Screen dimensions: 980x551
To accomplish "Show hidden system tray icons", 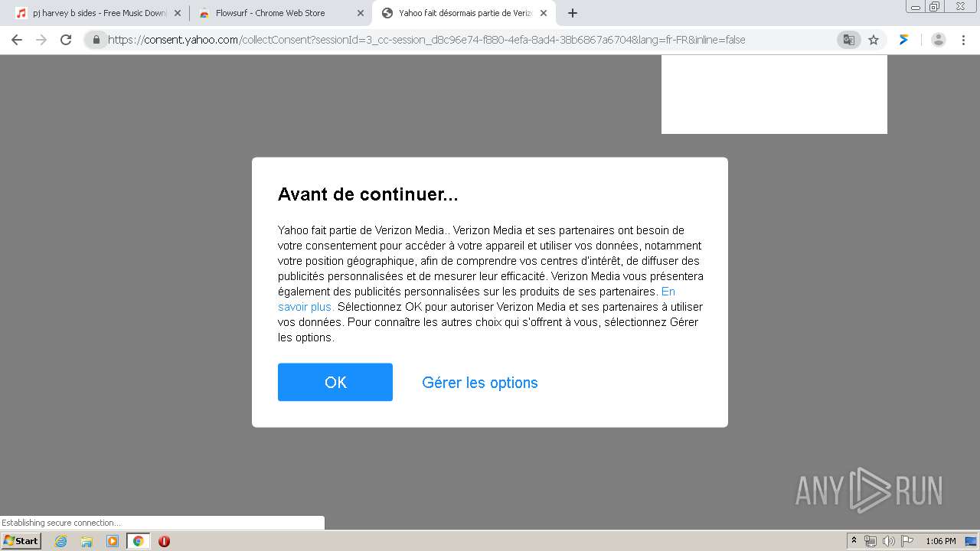I will click(x=854, y=541).
